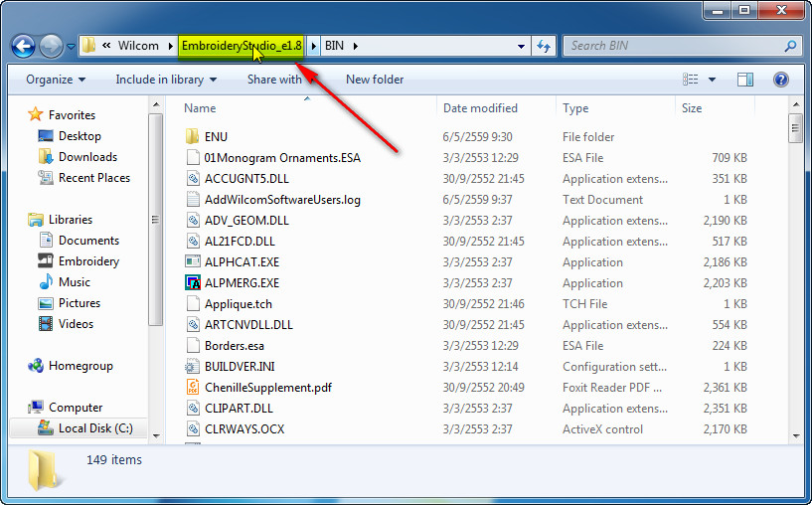Open the Documents library
The width and height of the screenshot is (812, 505).
(79, 241)
